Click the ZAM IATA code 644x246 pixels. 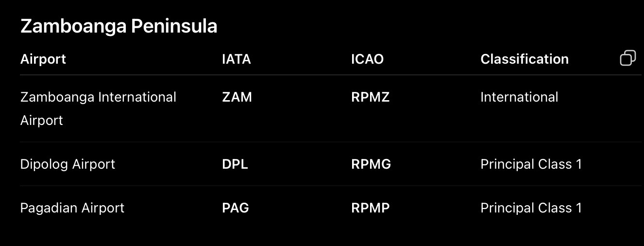pyautogui.click(x=237, y=97)
